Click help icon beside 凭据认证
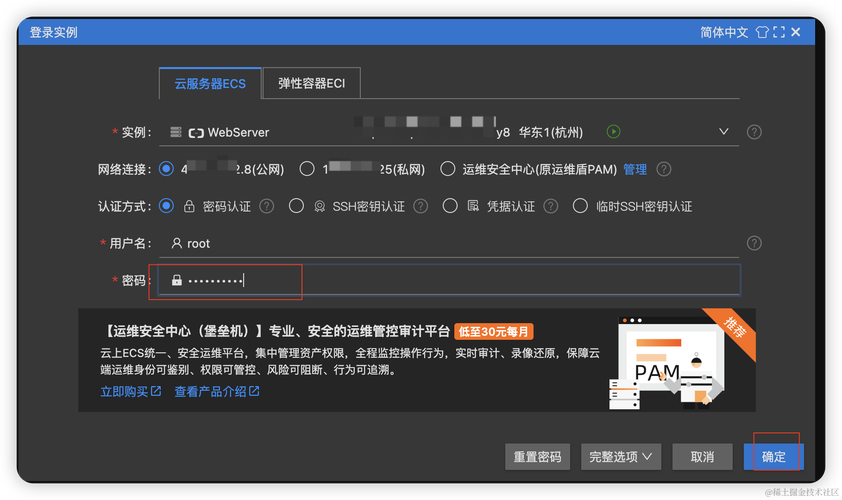 pos(550,206)
